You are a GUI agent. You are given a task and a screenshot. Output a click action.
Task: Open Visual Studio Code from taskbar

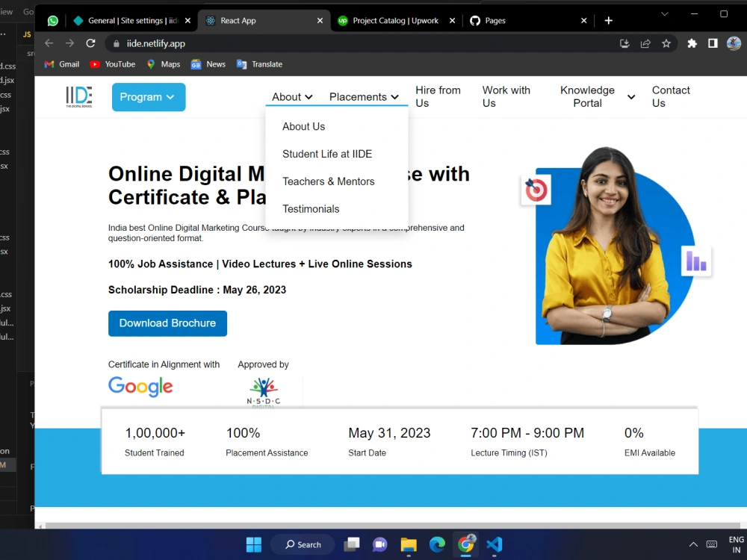click(x=495, y=544)
